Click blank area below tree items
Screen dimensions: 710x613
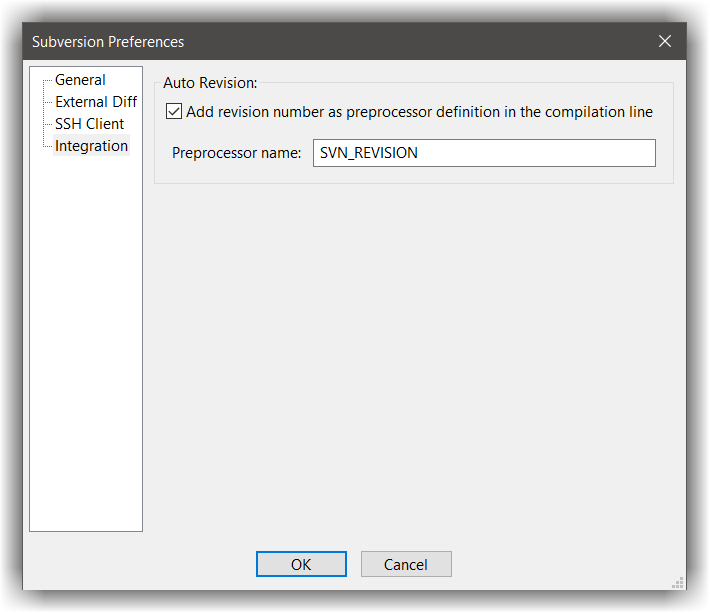click(x=86, y=350)
